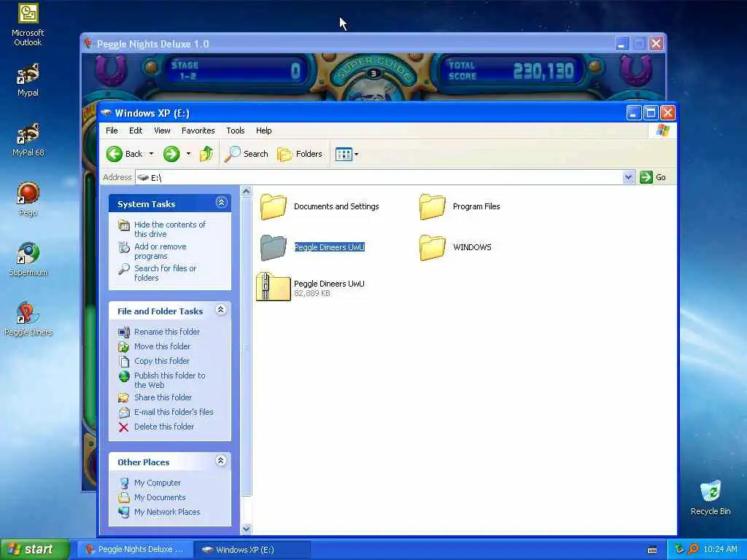Click the Go button
The height and width of the screenshot is (560, 747).
tap(653, 177)
